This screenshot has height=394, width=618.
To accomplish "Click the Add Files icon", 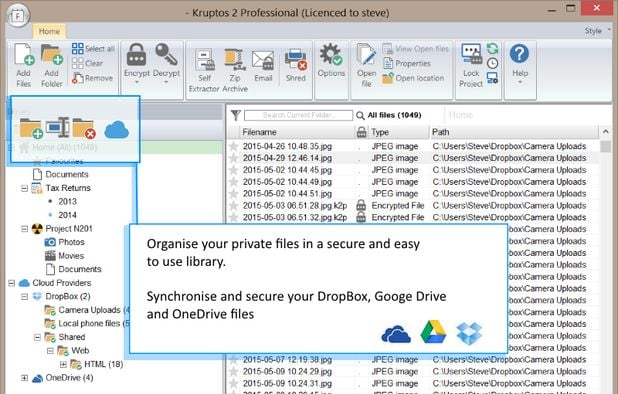I will coord(24,54).
